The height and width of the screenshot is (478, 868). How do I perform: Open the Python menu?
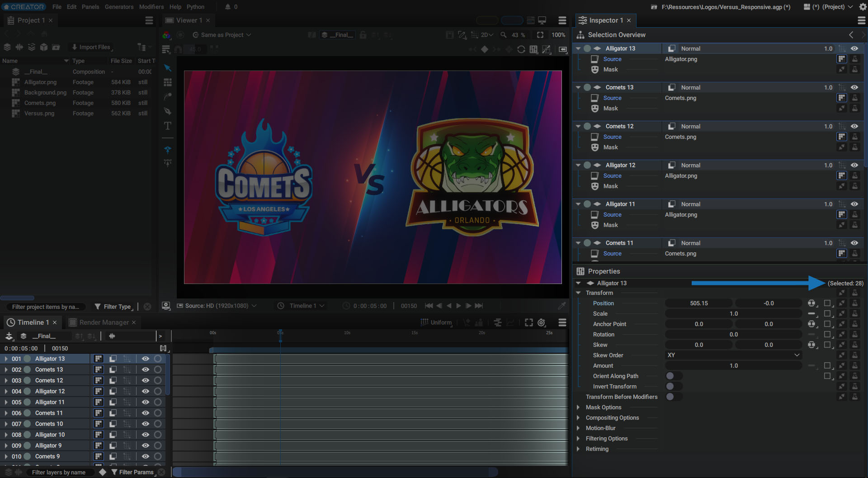[x=195, y=7]
